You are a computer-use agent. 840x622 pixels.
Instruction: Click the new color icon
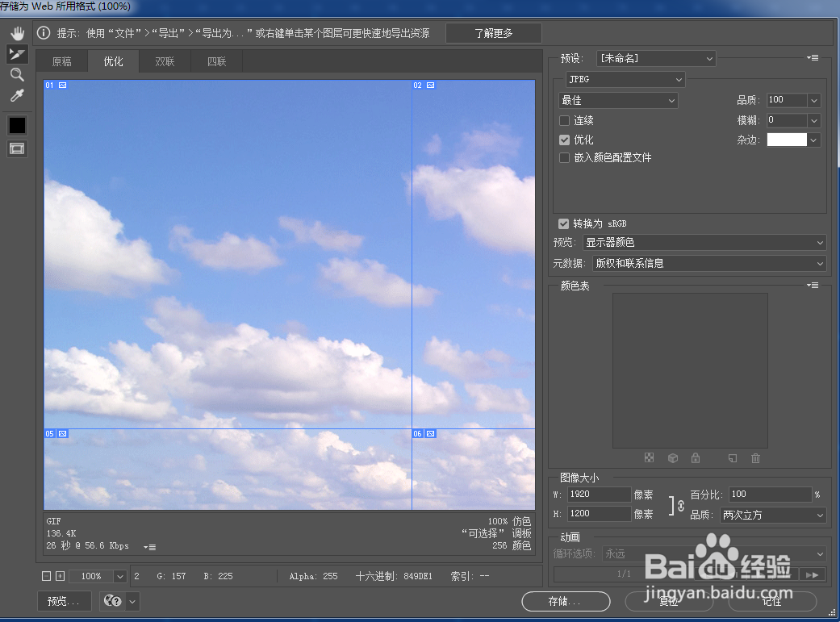tap(733, 458)
